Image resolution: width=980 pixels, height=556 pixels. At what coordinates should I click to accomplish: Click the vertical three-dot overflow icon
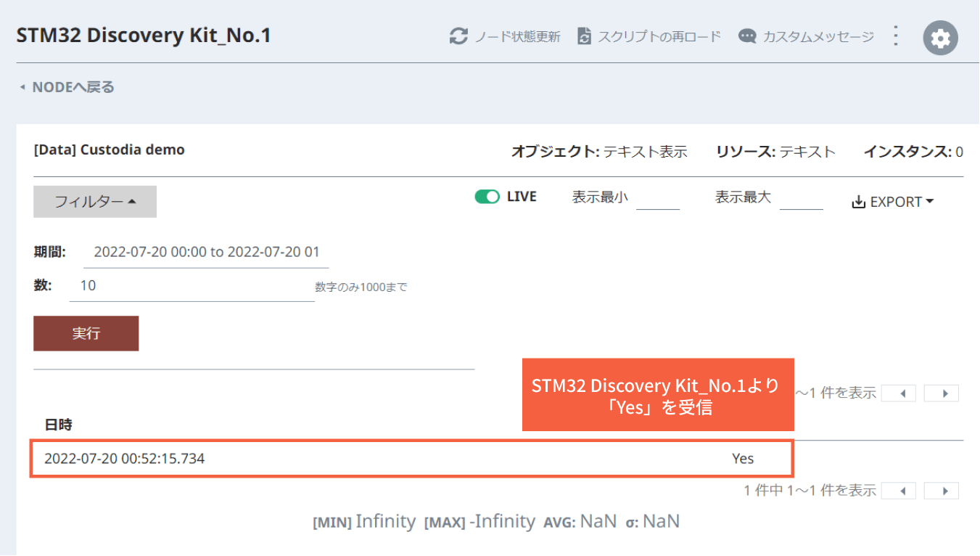(895, 36)
